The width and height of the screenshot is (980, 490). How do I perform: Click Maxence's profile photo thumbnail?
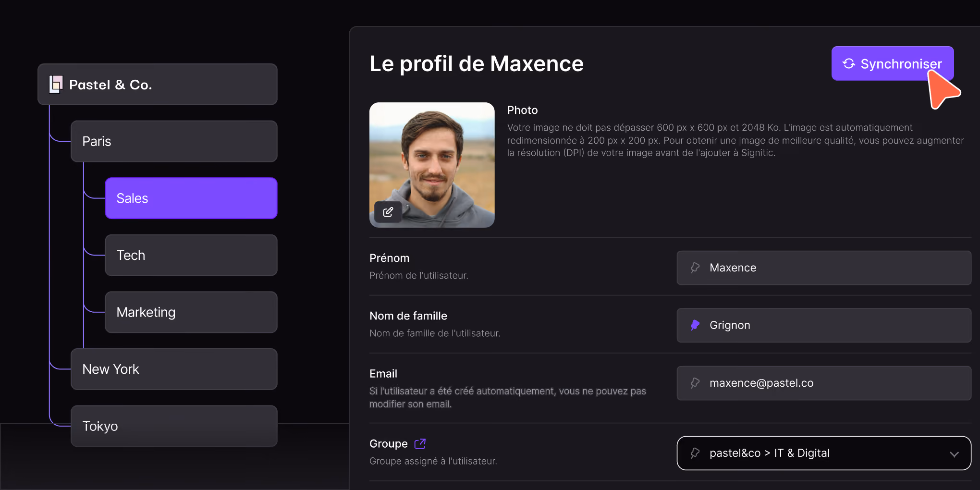tap(432, 165)
